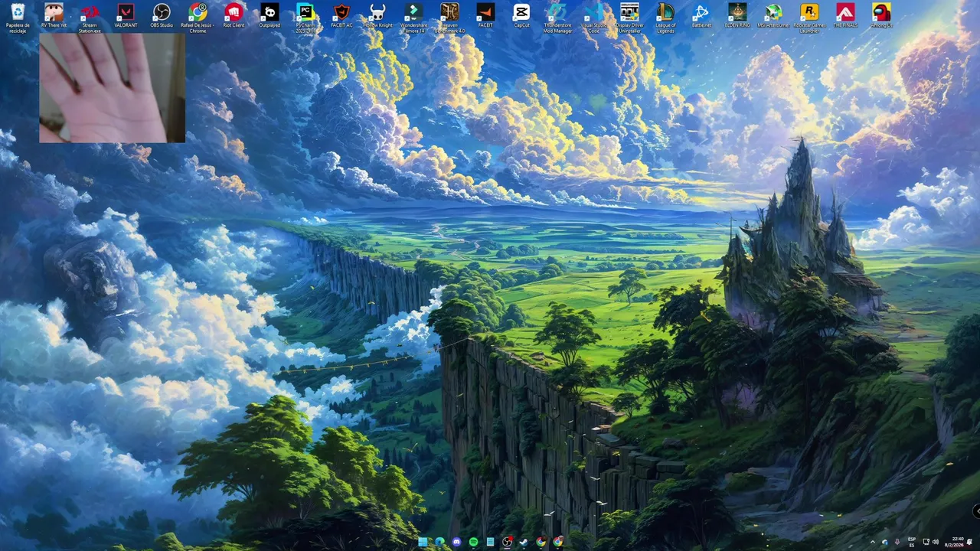The width and height of the screenshot is (980, 551).
Task: Select THE FINALS desktop icon
Action: 845,15
